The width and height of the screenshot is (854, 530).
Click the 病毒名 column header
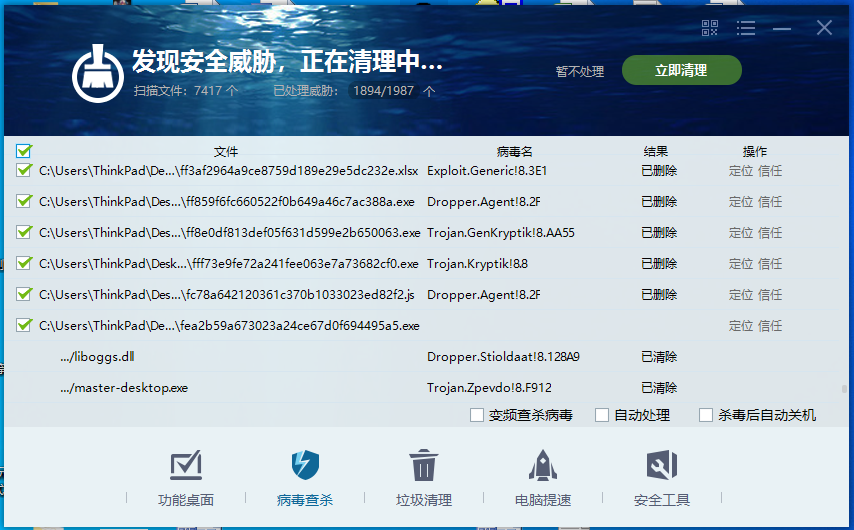(515, 151)
